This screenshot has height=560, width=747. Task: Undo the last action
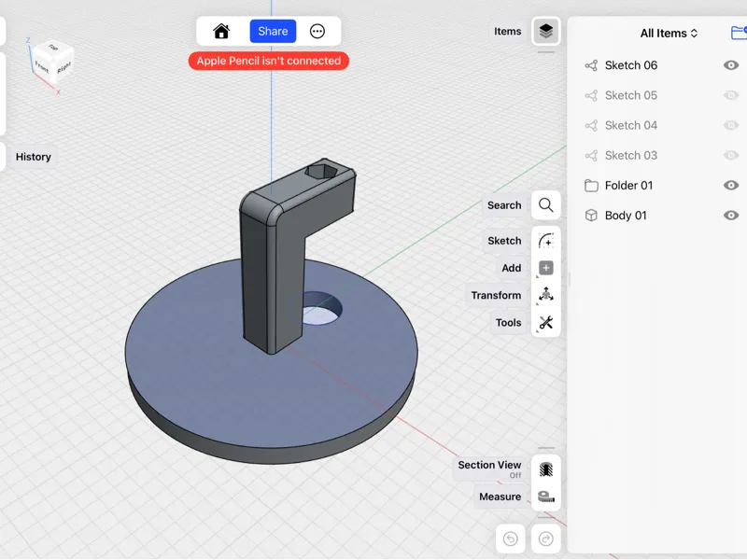[x=511, y=539]
